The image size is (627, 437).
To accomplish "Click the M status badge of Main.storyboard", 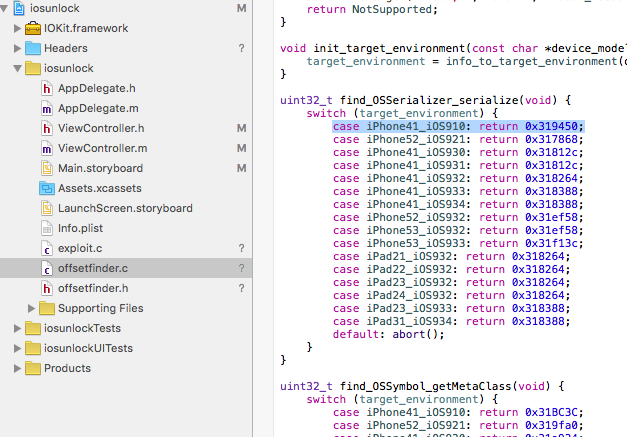I will tap(242, 168).
